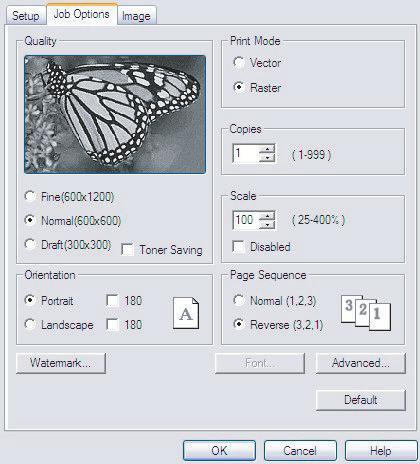Open the Watermark dialog

point(61,363)
